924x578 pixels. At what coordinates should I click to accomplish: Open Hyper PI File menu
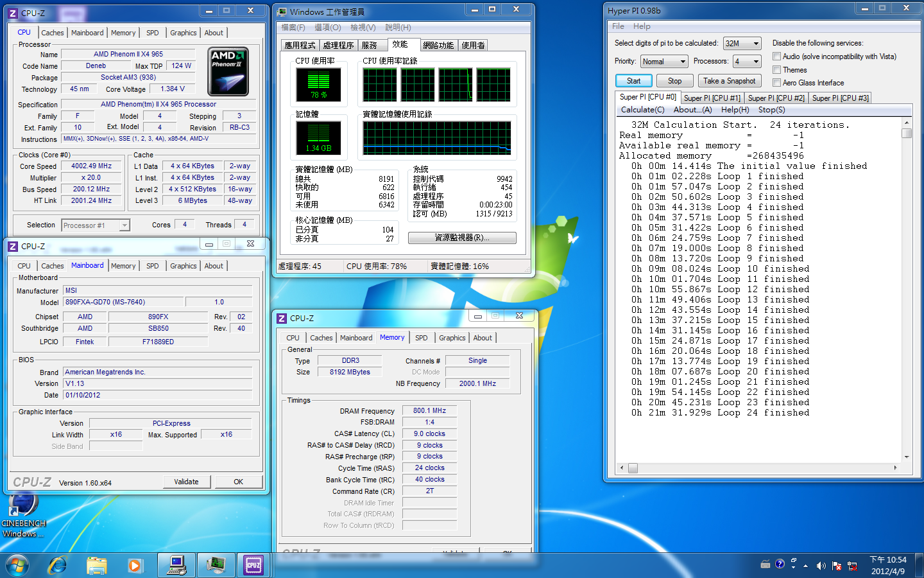[618, 26]
